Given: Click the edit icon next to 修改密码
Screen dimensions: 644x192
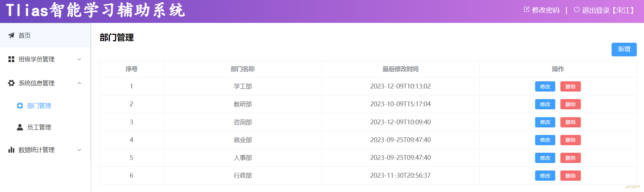Looking at the screenshot, I should click(527, 10).
